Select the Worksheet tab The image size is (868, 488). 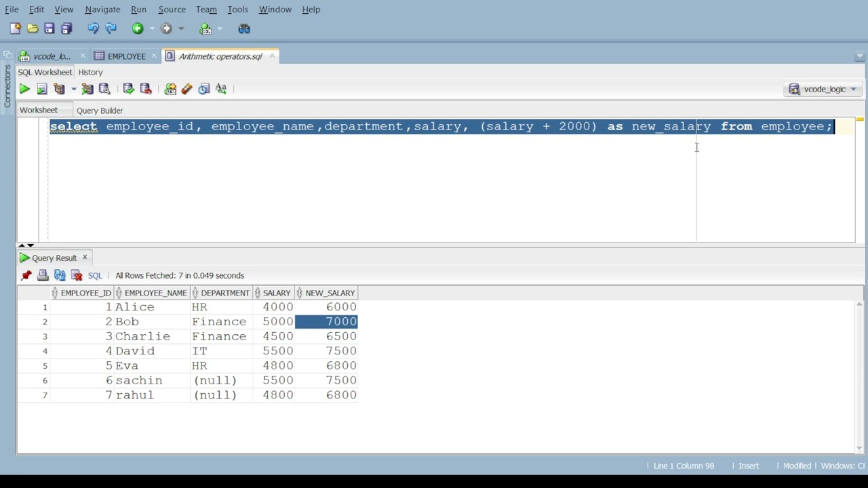click(39, 110)
